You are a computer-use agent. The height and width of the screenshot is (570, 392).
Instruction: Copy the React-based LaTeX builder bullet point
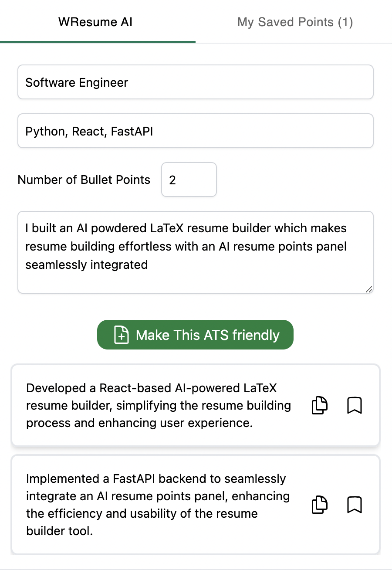tap(319, 405)
